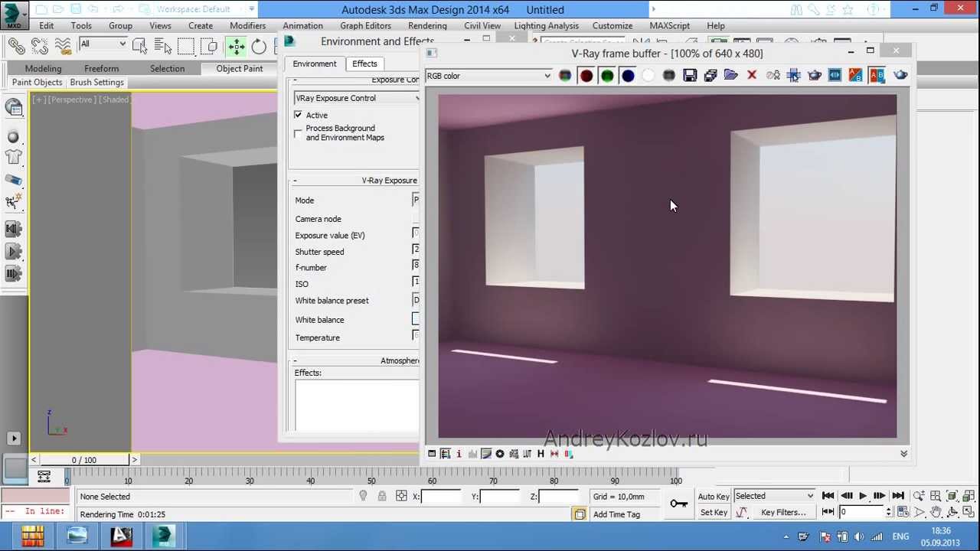Click the [Shaded] viewport label
Screen dimensions: 980x551
[115, 99]
